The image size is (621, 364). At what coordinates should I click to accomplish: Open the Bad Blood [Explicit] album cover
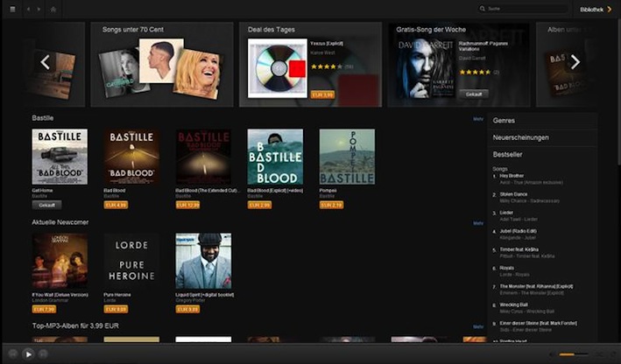[x=275, y=157]
